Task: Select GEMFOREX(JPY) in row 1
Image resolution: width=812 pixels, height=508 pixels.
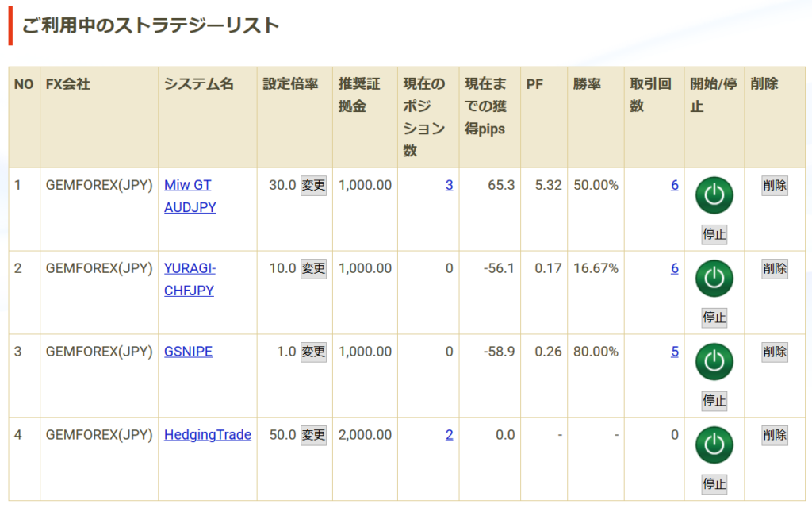Action: point(99,185)
